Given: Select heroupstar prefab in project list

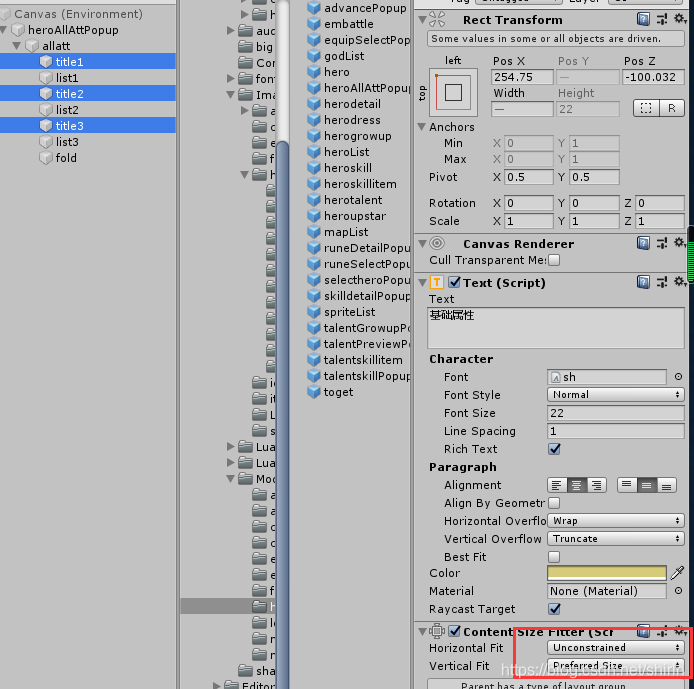Looking at the screenshot, I should point(347,216).
